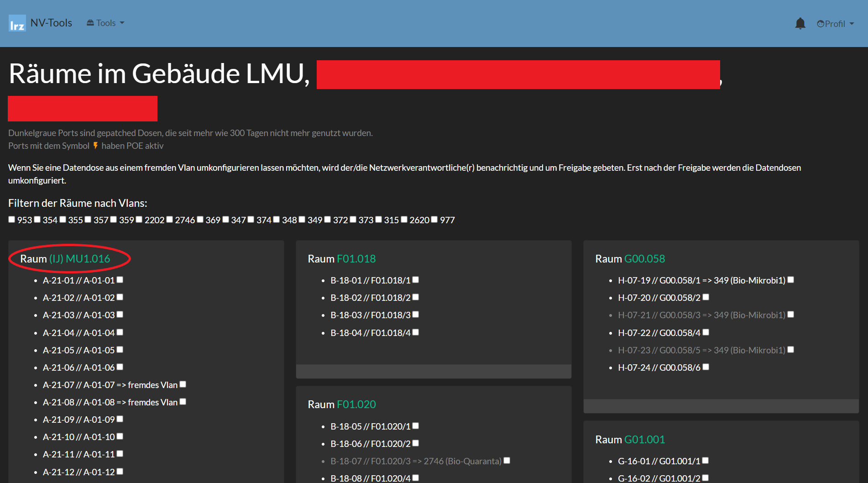Screen dimensions: 868x483
Task: Tick the VLAN 349 filter checkbox
Action: click(x=302, y=220)
